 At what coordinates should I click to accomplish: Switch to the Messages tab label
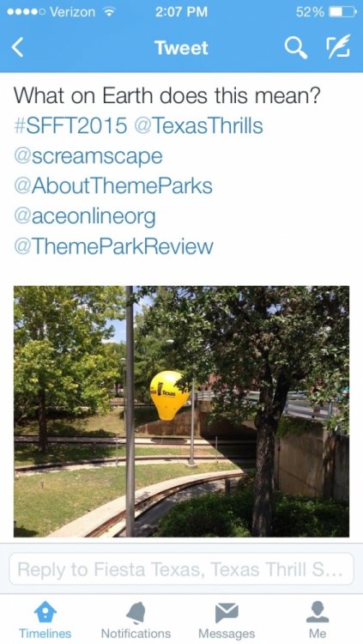click(x=227, y=634)
